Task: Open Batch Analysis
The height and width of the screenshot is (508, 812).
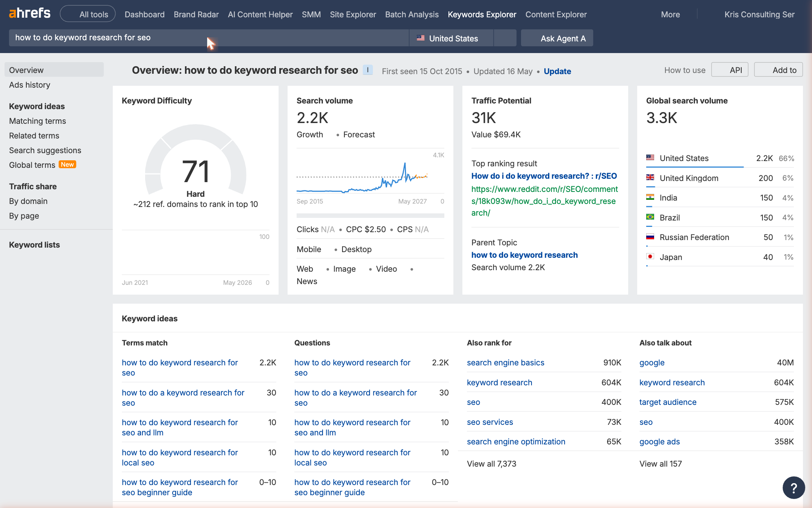Action: (412, 14)
